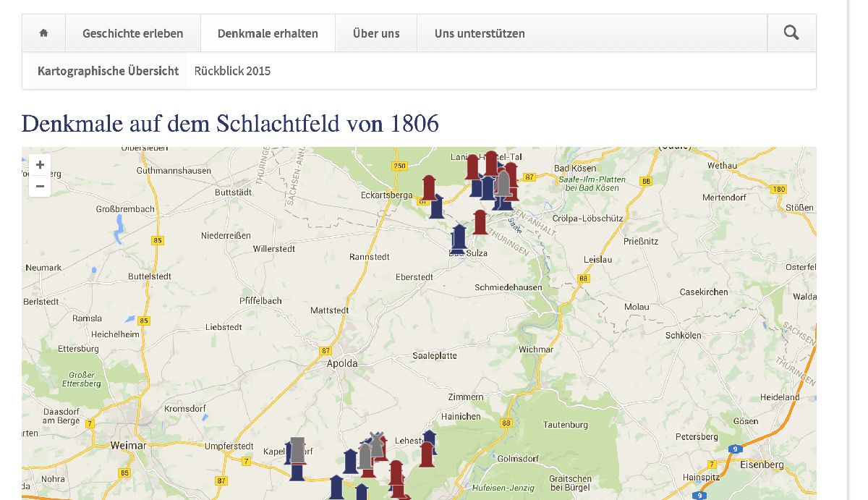The image size is (868, 500).
Task: Zoom out of the map with minus button
Action: (x=40, y=187)
